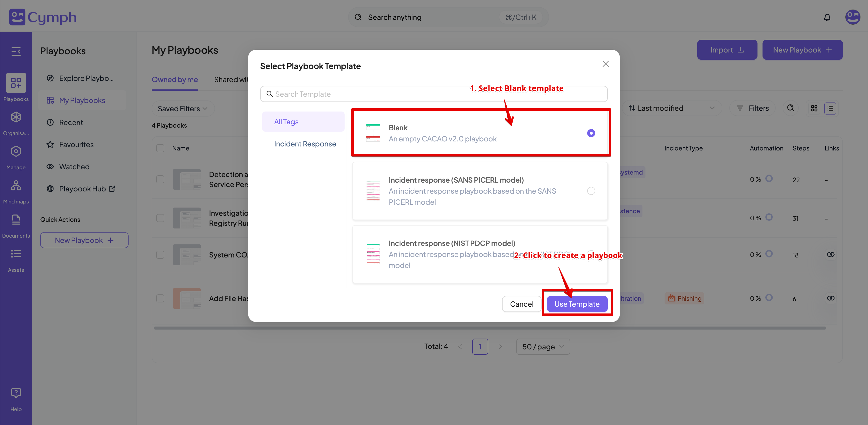Click the horizontal table scrollbar
Screen dimensions: 868x425
click(489, 328)
